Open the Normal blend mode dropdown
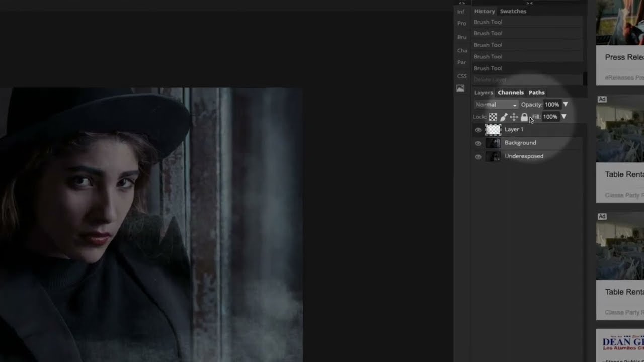The width and height of the screenshot is (644, 362). (x=496, y=105)
